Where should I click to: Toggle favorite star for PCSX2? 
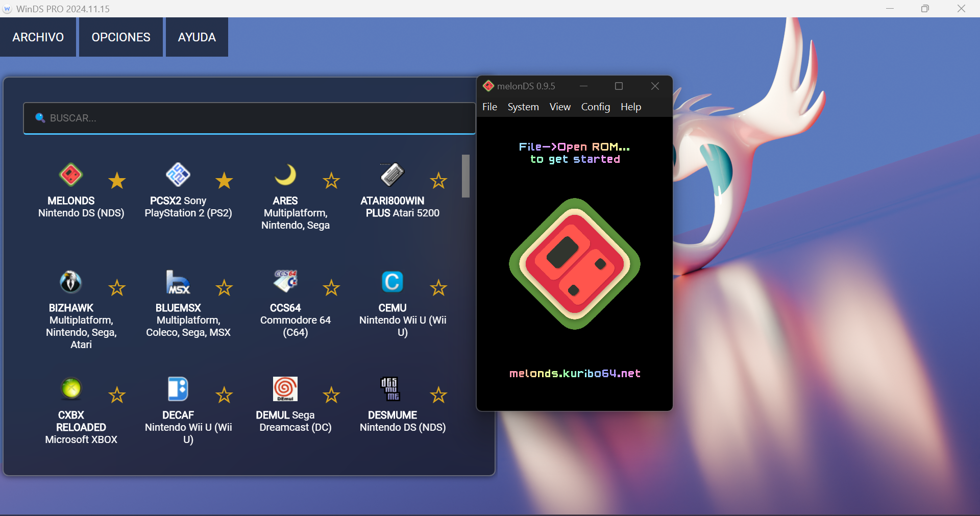(x=224, y=181)
